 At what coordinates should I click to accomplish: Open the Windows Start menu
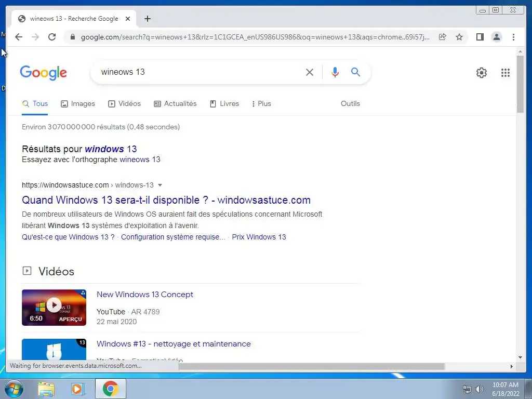14,389
